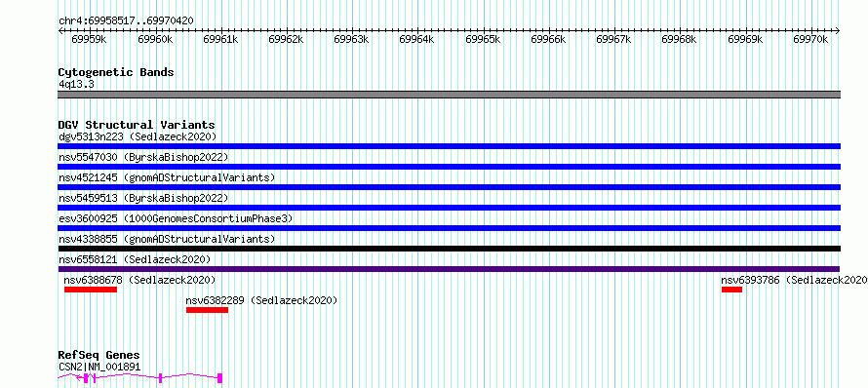
Task: Click the 69970k ruler tick label
Action: tap(810, 39)
